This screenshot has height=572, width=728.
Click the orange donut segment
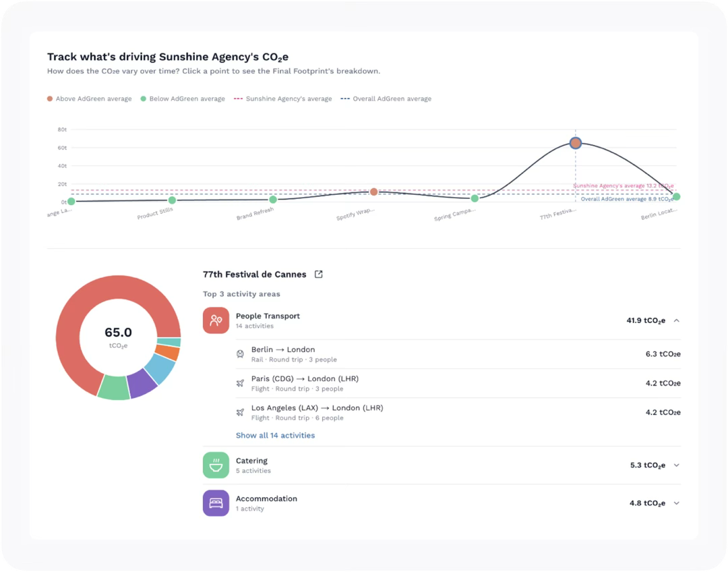(168, 352)
